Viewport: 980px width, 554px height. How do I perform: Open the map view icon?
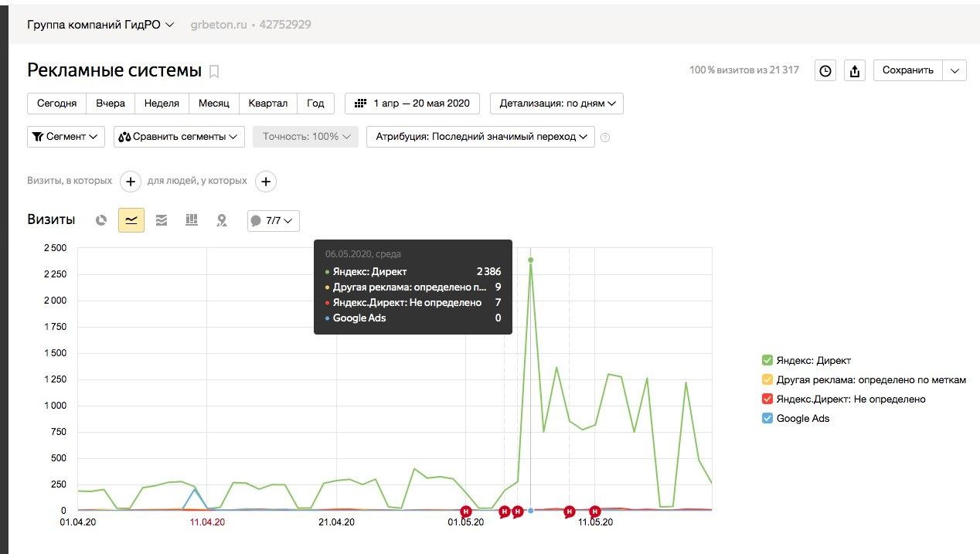click(x=222, y=220)
